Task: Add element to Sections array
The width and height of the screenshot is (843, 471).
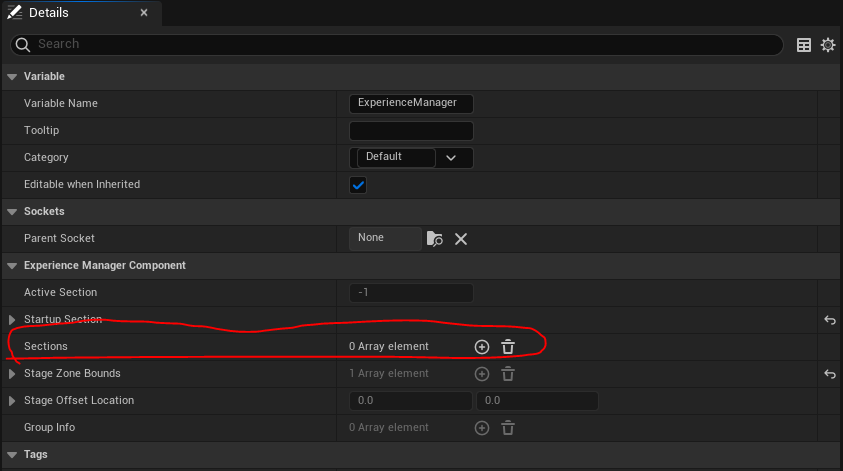Action: coord(481,346)
